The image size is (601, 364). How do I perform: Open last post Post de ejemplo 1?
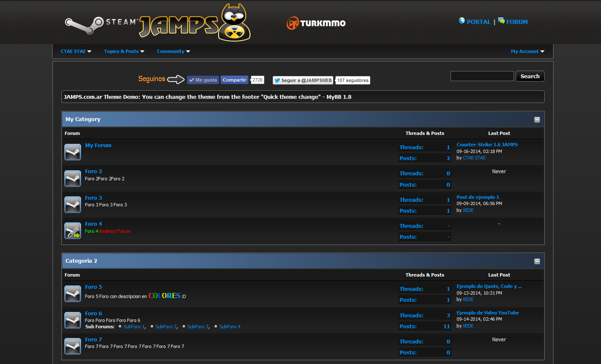tap(478, 197)
